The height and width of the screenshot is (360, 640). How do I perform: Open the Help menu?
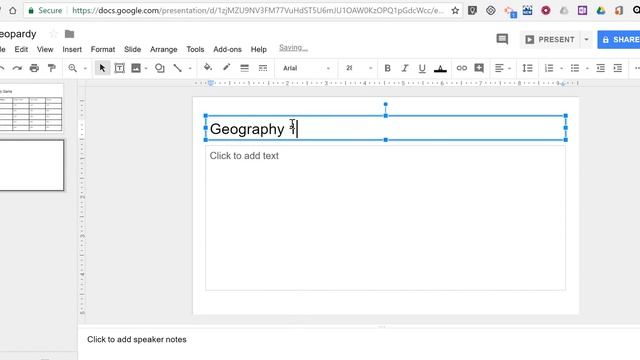coord(258,49)
